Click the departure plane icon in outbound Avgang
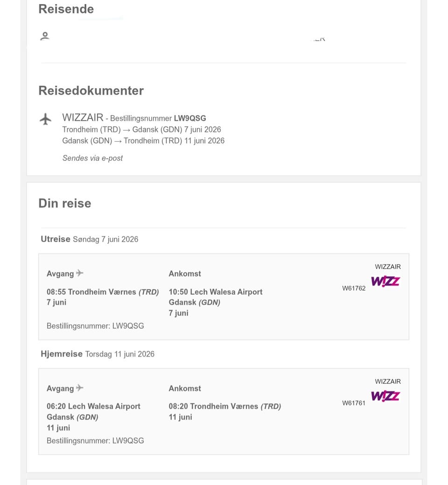The image size is (448, 485). (x=80, y=273)
